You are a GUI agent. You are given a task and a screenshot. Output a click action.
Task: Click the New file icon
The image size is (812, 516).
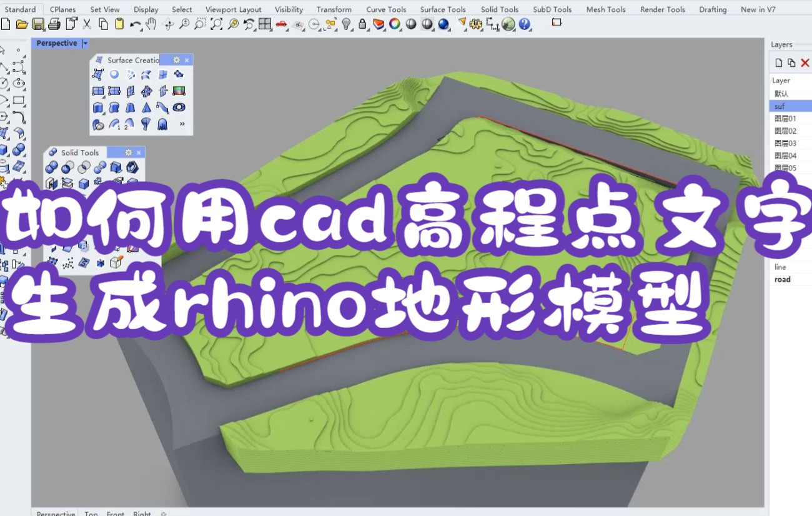tap(6, 24)
